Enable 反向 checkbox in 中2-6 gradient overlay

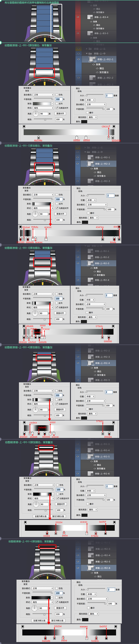pos(56,598)
